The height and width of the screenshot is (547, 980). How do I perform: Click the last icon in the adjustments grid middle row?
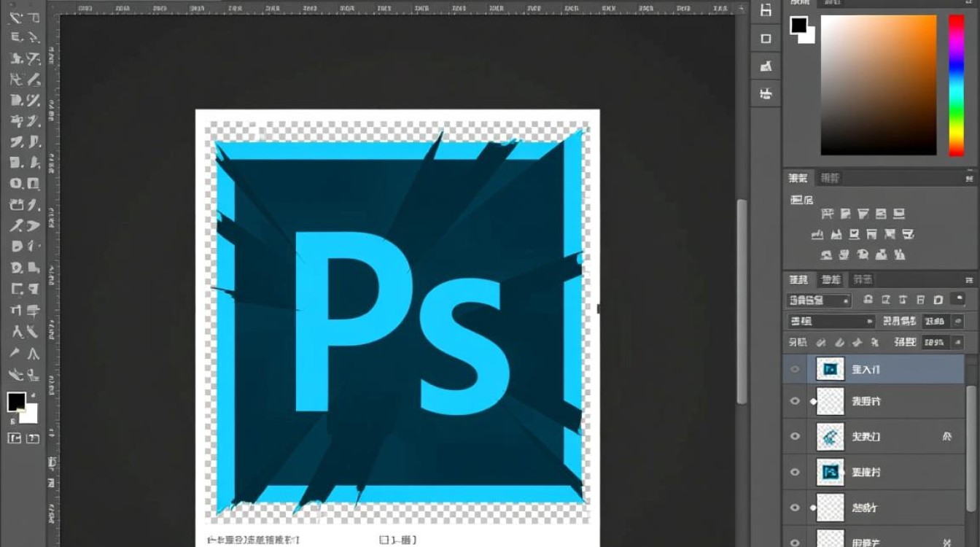909,235
